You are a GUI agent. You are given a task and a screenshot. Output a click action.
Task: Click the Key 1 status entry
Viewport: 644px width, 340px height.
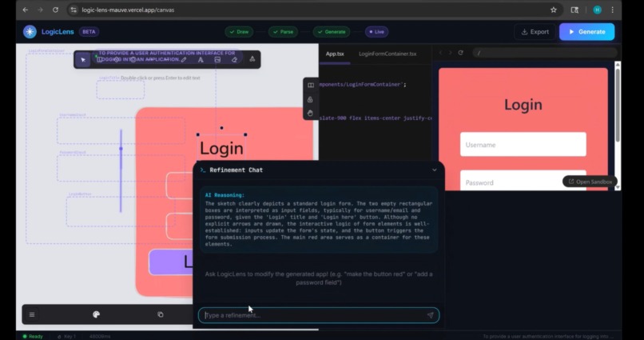(66, 336)
